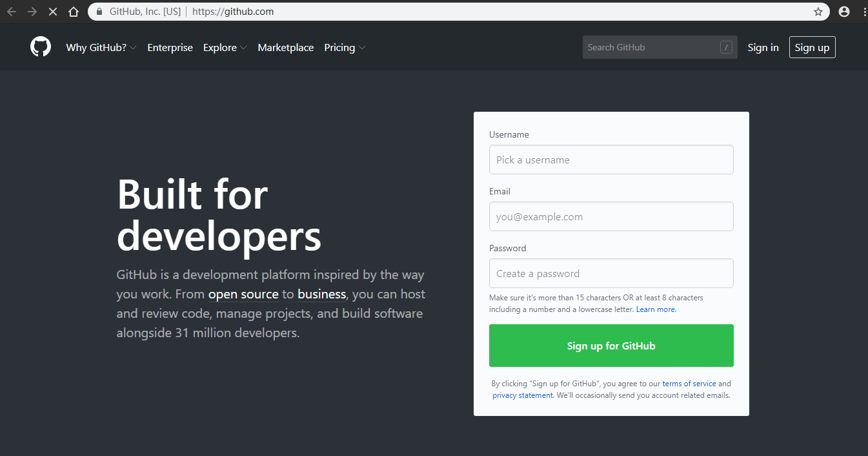Image resolution: width=868 pixels, height=456 pixels.
Task: Open the privacy statement link
Action: 523,395
